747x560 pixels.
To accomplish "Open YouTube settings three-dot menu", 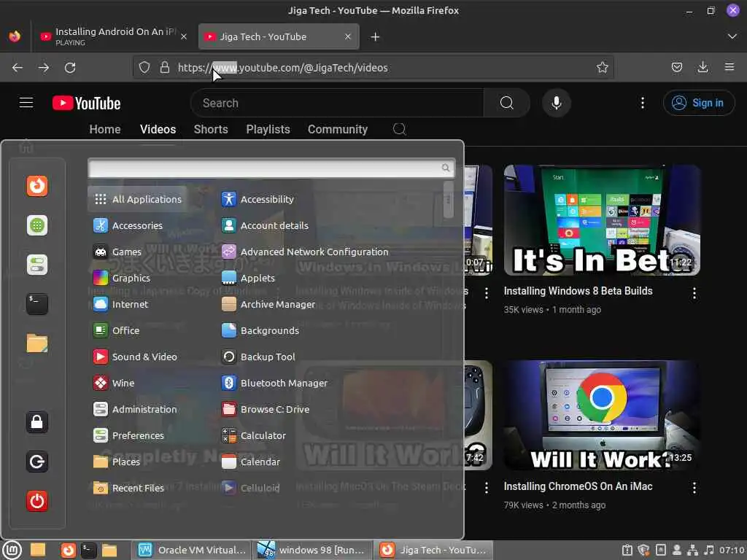I will click(642, 103).
